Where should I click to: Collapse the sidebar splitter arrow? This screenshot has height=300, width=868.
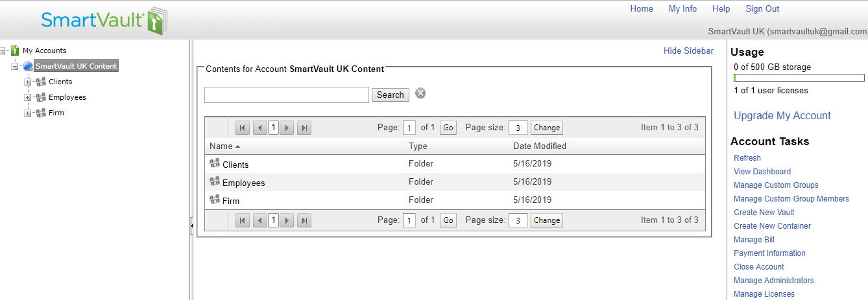[x=191, y=225]
